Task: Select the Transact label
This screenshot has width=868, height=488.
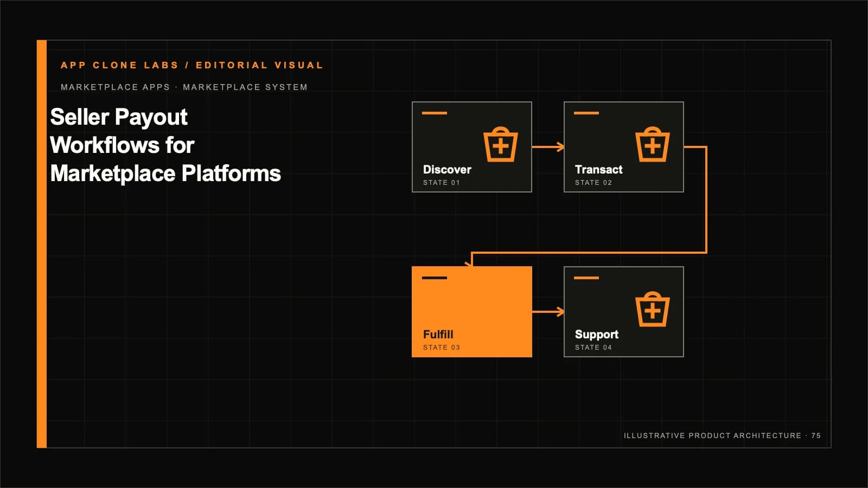Action: pyautogui.click(x=598, y=170)
